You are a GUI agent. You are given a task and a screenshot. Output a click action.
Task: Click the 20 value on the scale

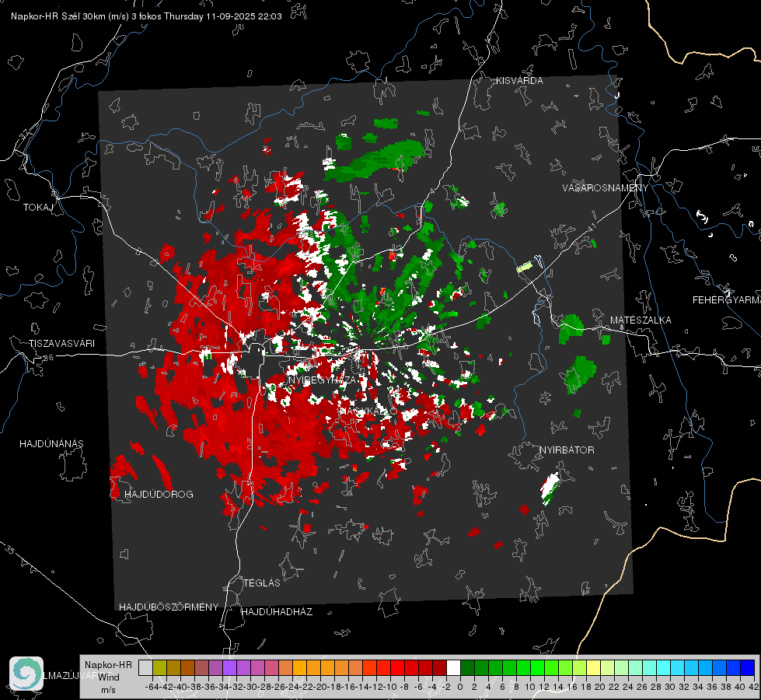(600, 687)
